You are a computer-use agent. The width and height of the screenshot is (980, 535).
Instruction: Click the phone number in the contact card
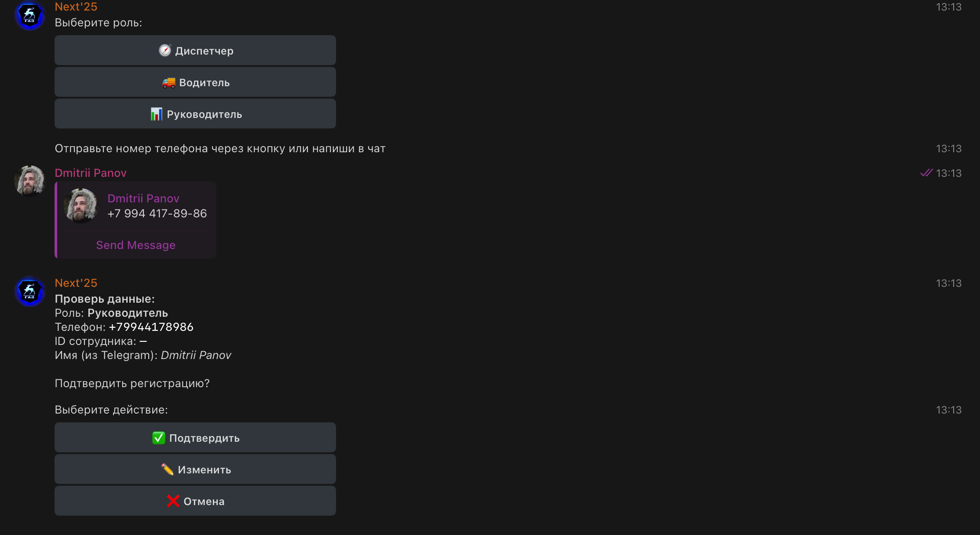(x=157, y=213)
